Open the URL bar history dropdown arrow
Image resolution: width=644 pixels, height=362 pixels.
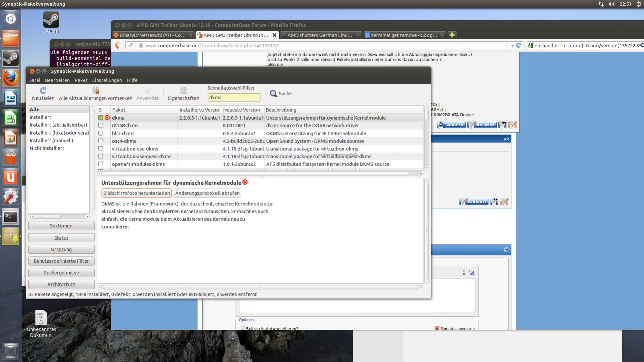click(x=512, y=46)
